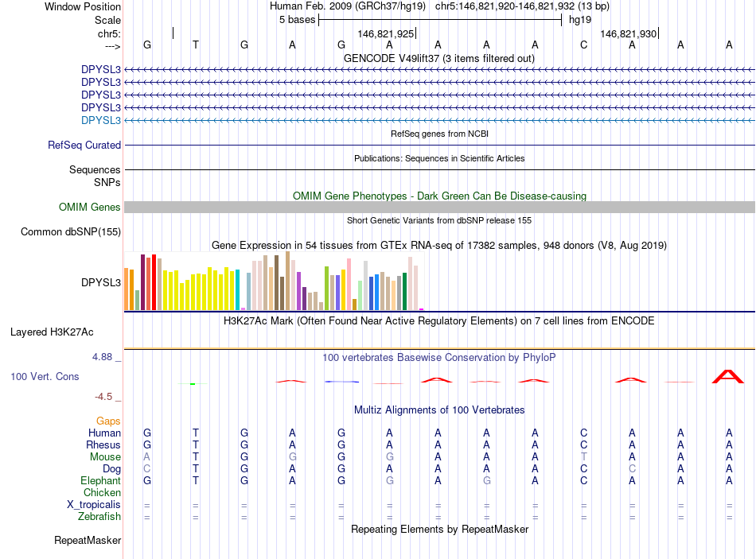The width and height of the screenshot is (756, 559).
Task: Click the green PhyloP mark under base T
Action: tap(193, 383)
